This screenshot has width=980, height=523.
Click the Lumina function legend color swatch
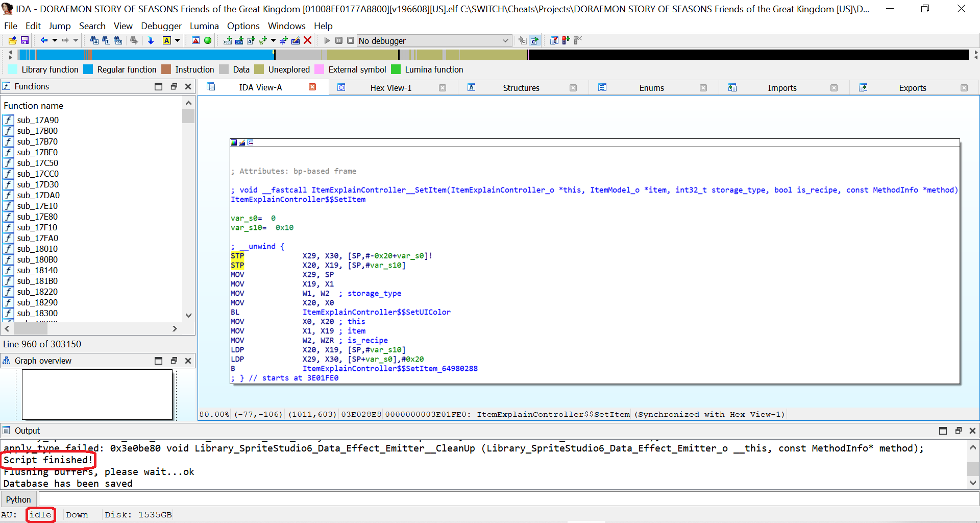396,69
